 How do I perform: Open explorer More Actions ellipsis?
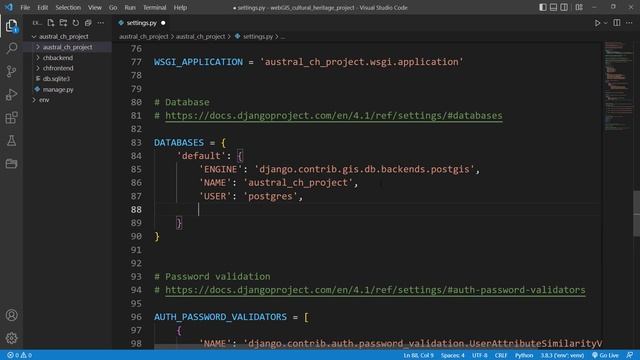(100, 23)
